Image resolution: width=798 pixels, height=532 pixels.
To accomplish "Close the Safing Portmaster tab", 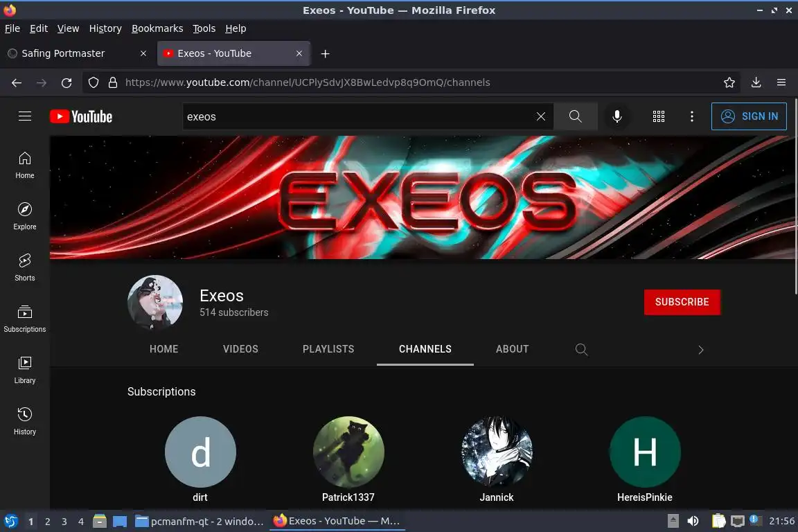I will [143, 53].
